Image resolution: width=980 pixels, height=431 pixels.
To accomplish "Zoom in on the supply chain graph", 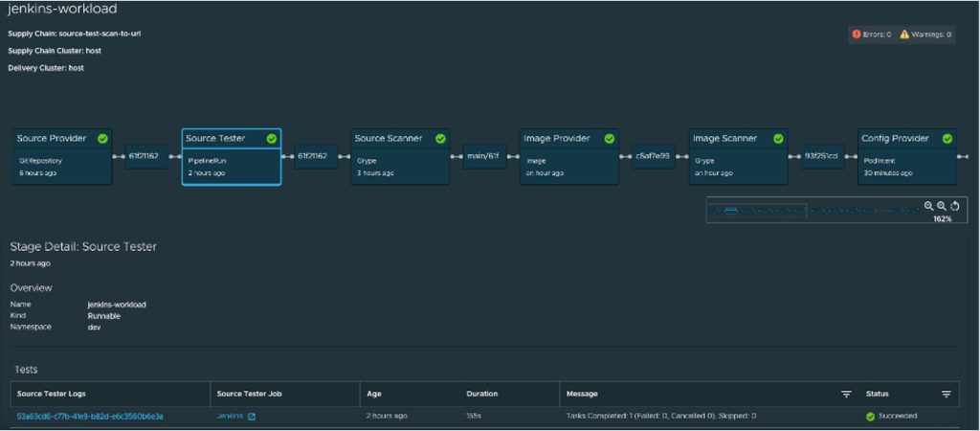I will (x=929, y=206).
